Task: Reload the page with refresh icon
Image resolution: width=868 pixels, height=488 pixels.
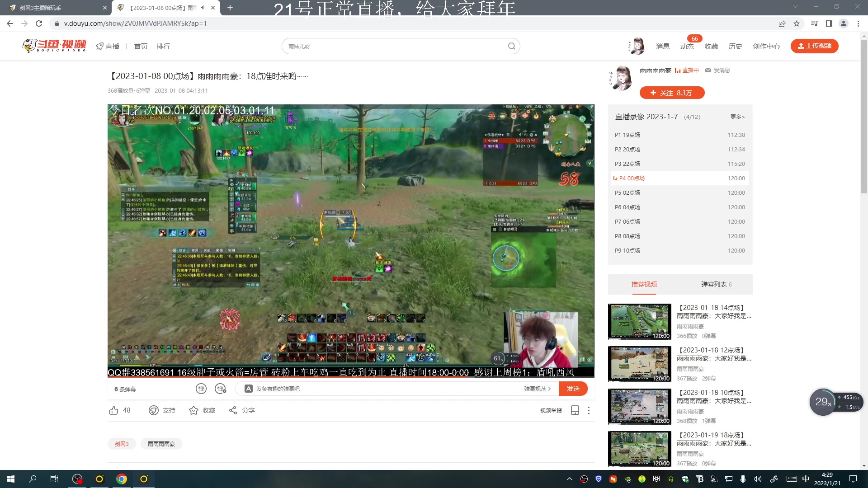Action: (x=39, y=23)
